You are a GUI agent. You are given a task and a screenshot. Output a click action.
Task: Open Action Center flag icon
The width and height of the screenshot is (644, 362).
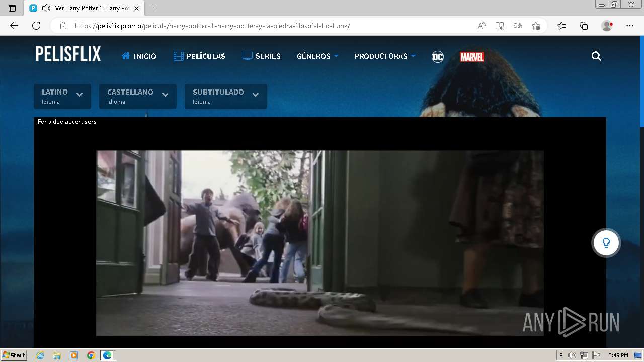(596, 355)
